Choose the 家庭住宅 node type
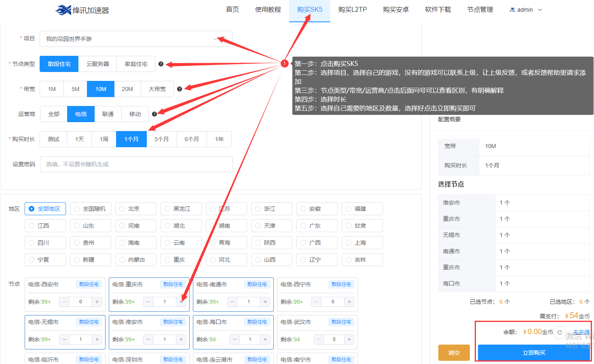The height and width of the screenshot is (364, 594). click(136, 64)
